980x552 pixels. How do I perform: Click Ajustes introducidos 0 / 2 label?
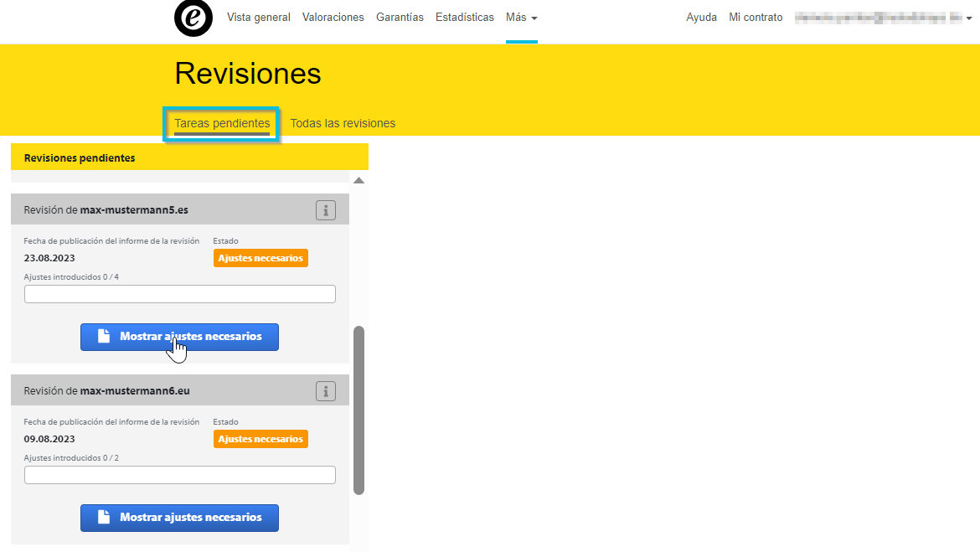pyautogui.click(x=71, y=458)
